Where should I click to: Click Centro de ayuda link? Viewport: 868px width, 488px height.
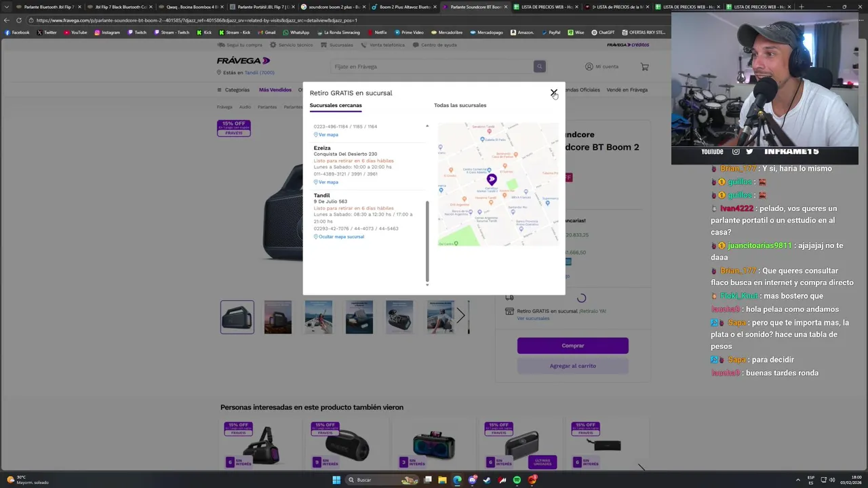point(435,45)
